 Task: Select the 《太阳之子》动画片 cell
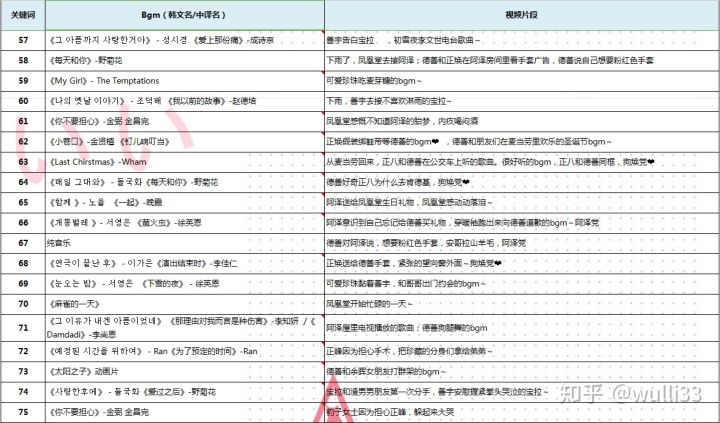tap(185, 372)
